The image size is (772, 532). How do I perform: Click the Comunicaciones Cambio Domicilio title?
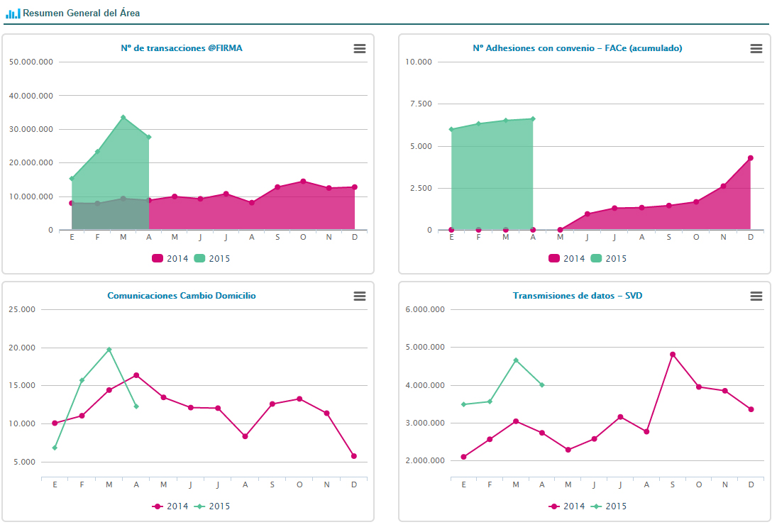[182, 296]
